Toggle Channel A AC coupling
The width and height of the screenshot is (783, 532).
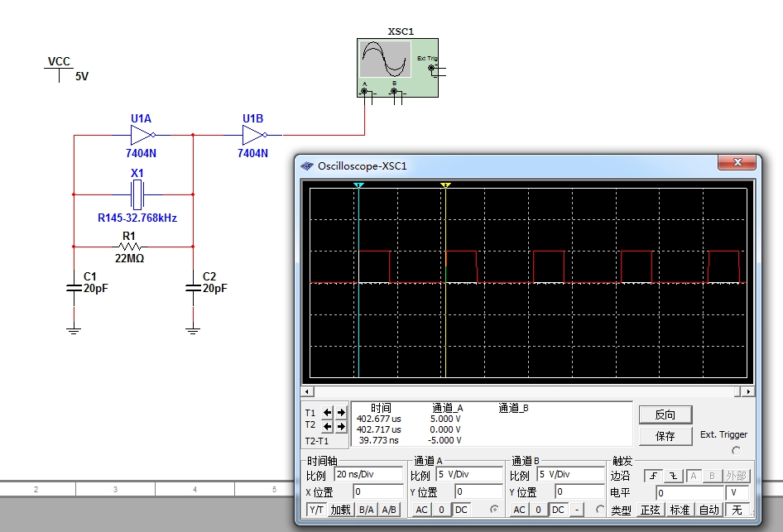click(x=422, y=510)
